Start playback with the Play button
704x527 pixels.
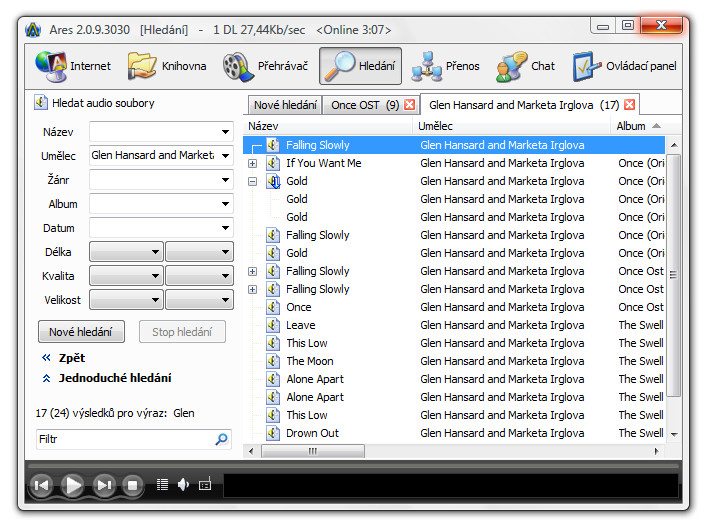[x=73, y=485]
